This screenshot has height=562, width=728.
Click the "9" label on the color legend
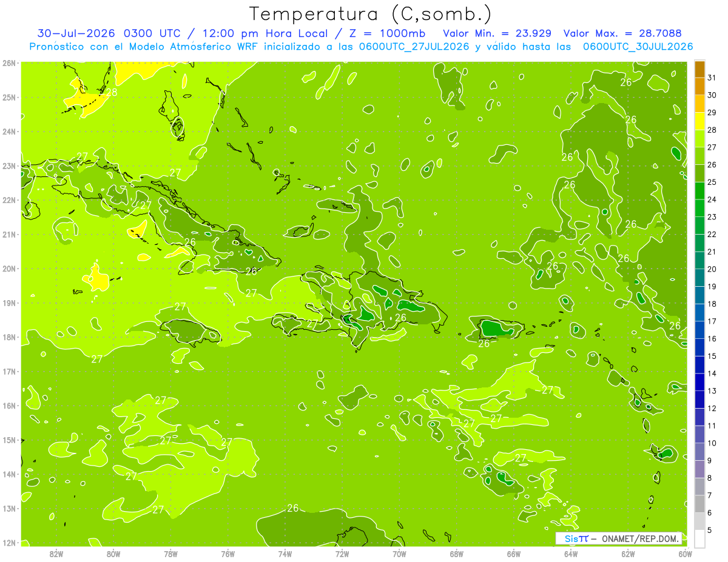[711, 461]
